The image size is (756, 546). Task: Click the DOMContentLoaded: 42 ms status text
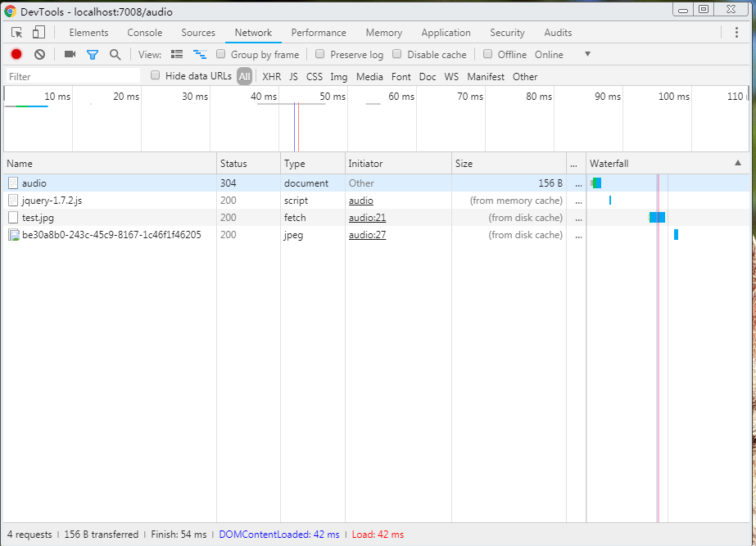coord(279,535)
